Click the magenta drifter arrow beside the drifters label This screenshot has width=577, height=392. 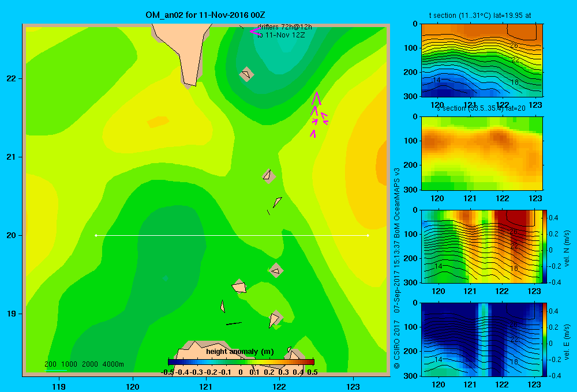(256, 31)
